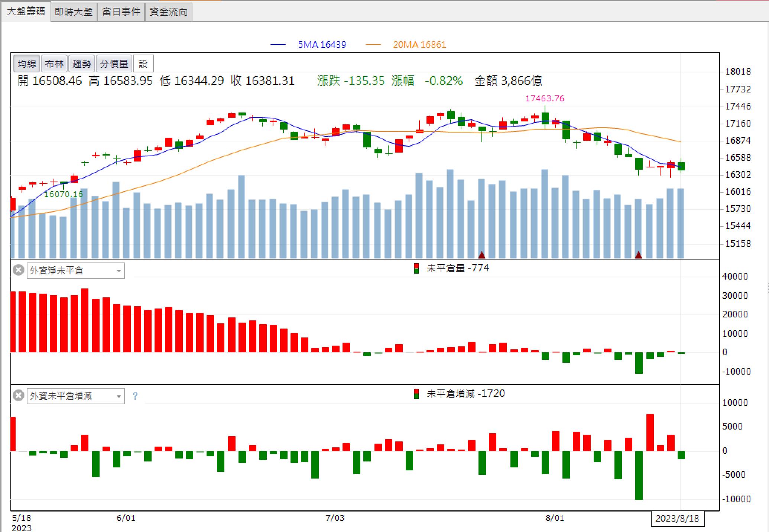The width and height of the screenshot is (769, 532).
Task: Click the 未平倉增減 legend color icon
Action: [x=416, y=394]
